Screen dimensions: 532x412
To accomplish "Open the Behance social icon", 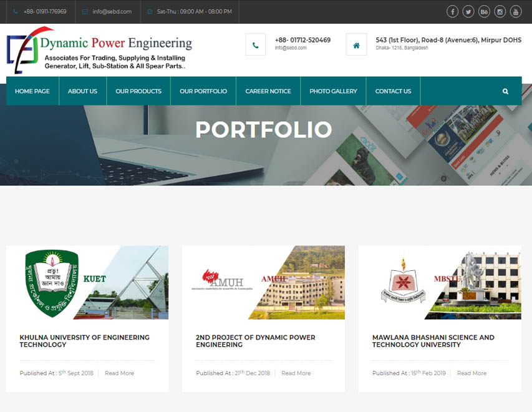I will tap(484, 11).
